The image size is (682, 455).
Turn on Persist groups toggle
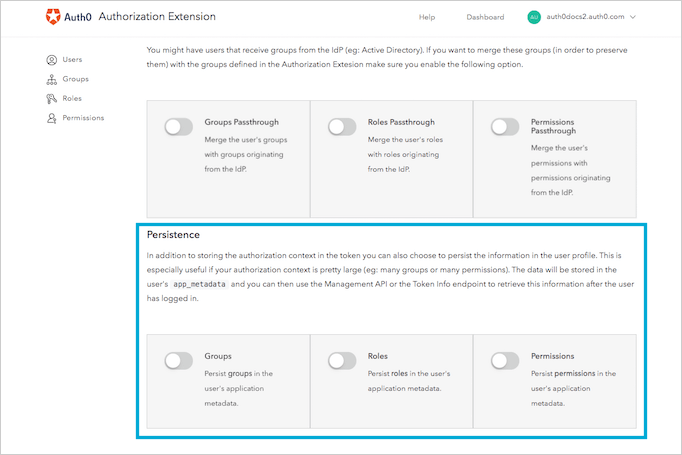pyautogui.click(x=178, y=361)
